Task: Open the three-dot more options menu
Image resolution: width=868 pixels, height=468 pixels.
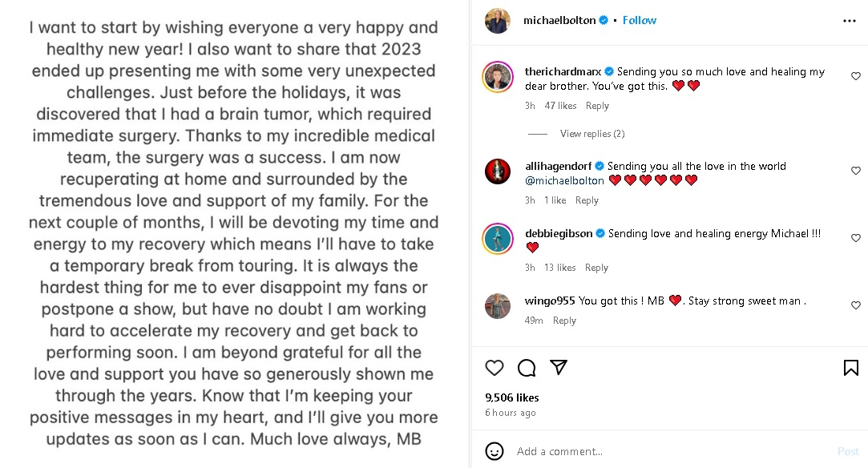Action: 850,21
